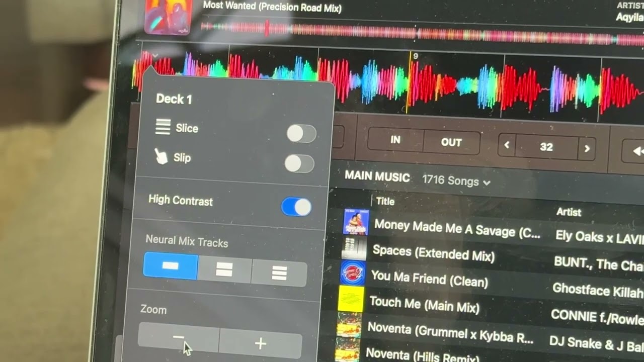
Task: Seek within the track overview waveform
Action: pyautogui.click(x=418, y=33)
